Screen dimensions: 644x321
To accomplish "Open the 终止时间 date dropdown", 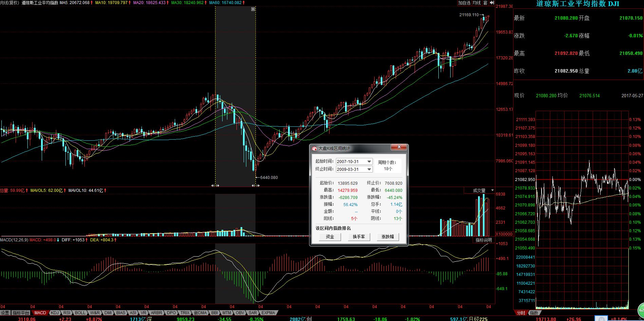I will 370,169.
